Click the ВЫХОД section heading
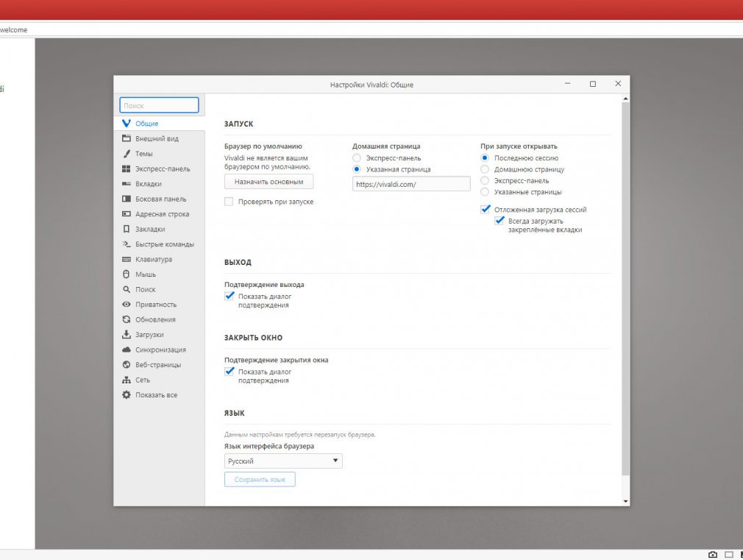This screenshot has height=560, width=743. (x=238, y=262)
